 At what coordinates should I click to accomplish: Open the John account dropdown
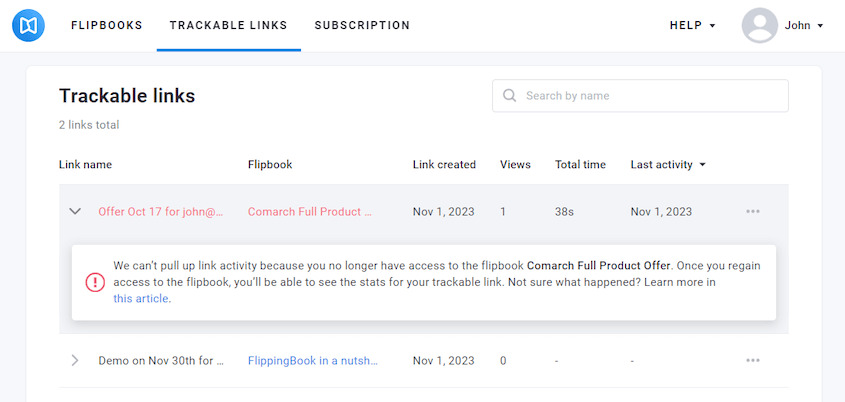804,25
